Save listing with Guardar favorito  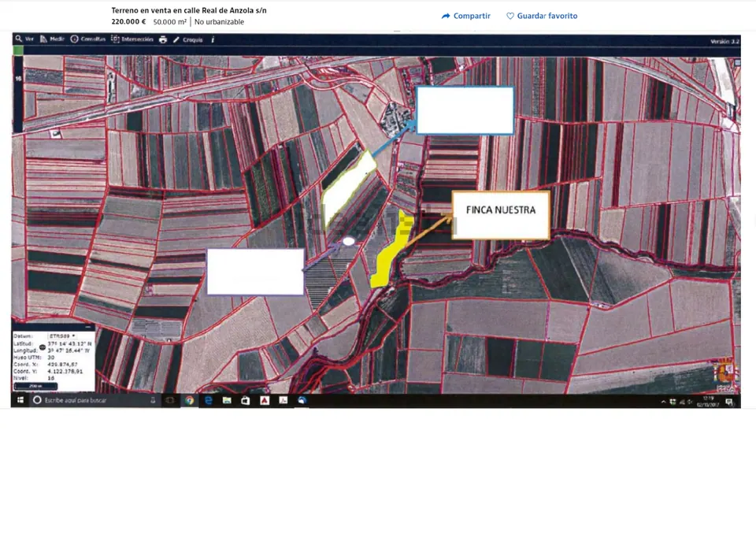click(542, 16)
